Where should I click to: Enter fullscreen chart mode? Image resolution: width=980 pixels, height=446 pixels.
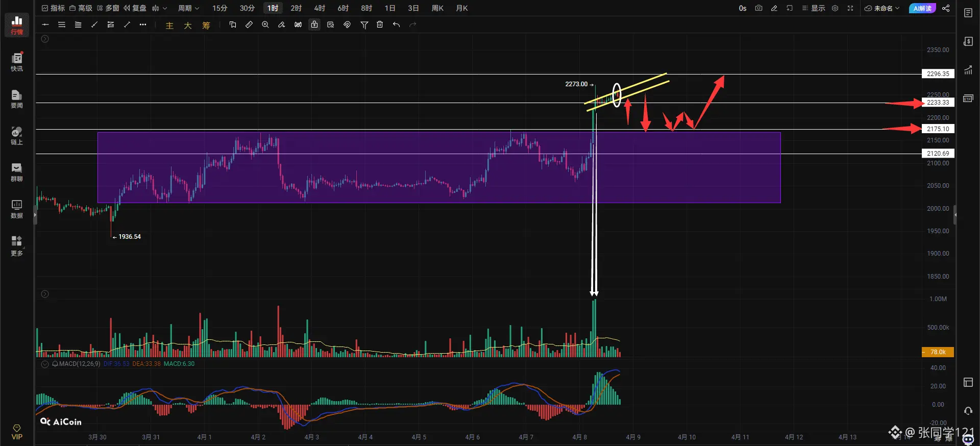point(850,8)
